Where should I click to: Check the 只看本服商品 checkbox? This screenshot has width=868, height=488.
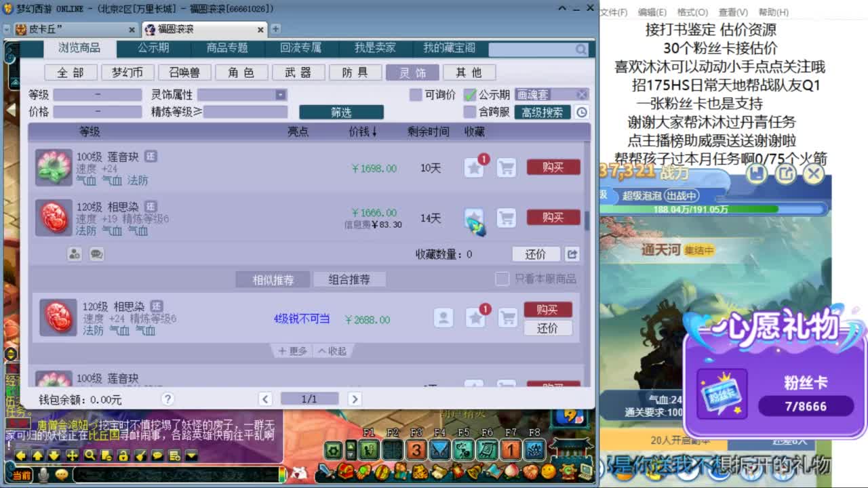(x=502, y=279)
